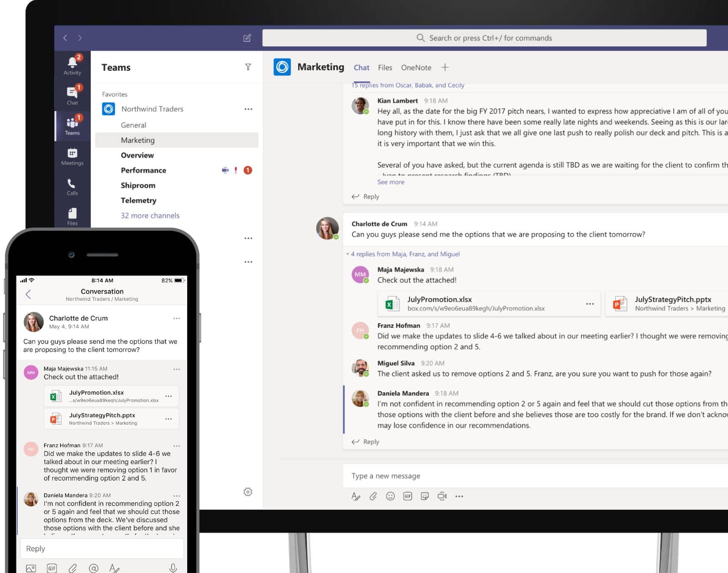
Task: Click Kian Lambert's avatar
Action: pyautogui.click(x=360, y=105)
